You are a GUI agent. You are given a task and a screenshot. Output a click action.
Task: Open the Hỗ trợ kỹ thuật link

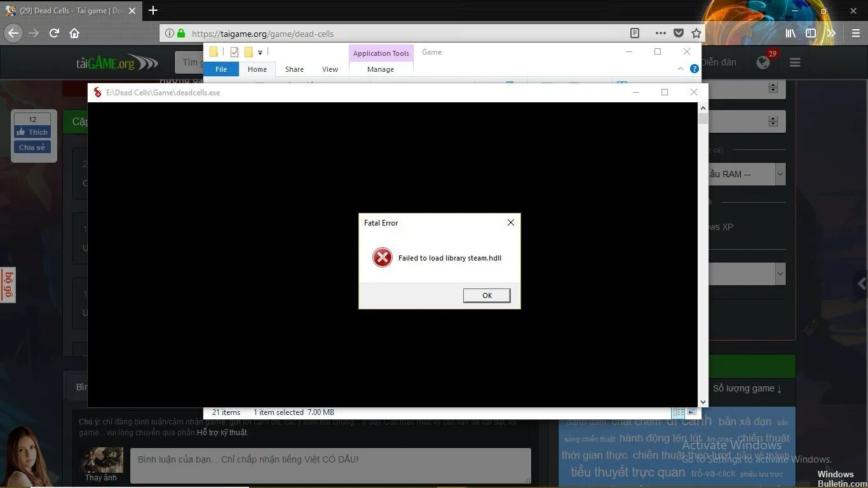point(222,433)
